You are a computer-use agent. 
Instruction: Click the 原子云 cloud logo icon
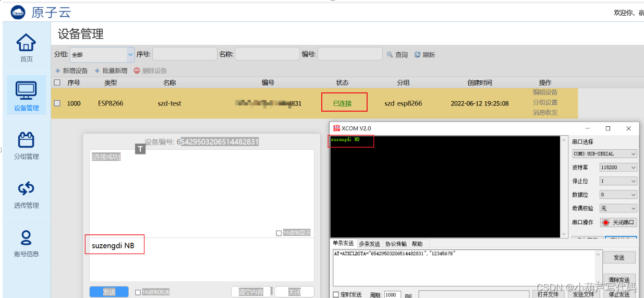click(18, 13)
